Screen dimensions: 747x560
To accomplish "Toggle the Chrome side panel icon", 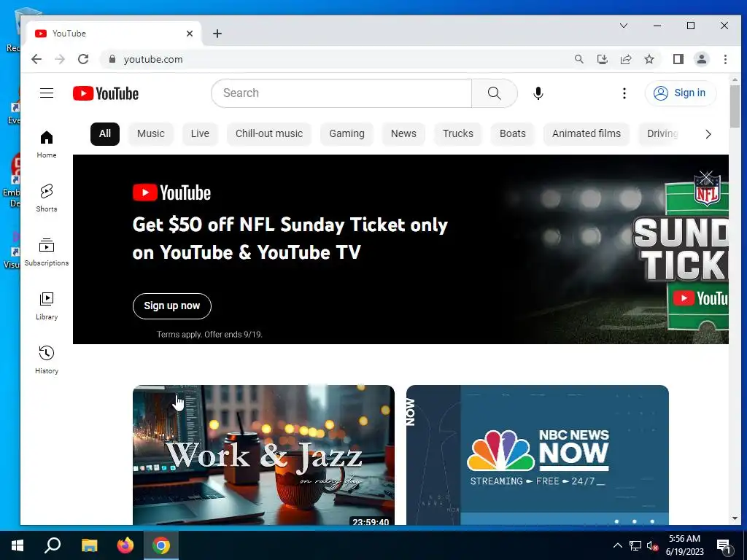I will coord(678,59).
